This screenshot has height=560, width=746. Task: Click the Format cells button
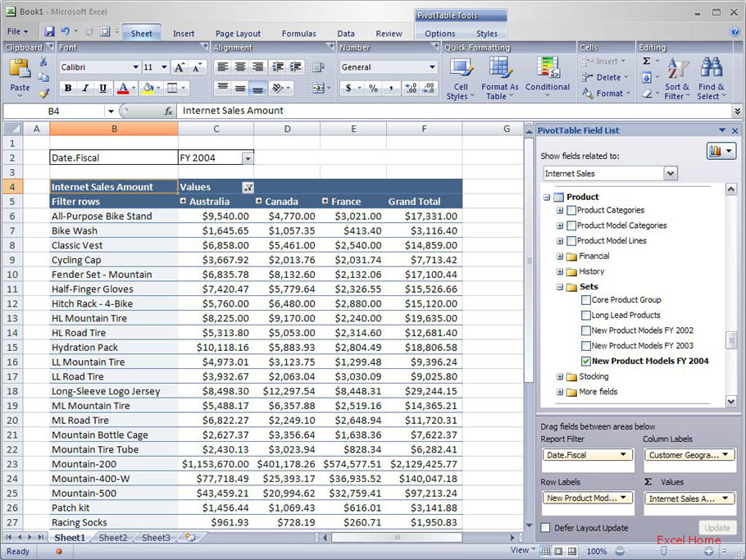click(x=607, y=93)
